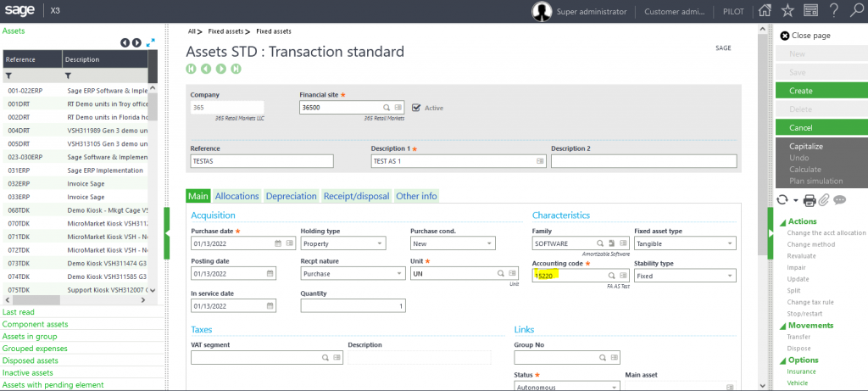Screen dimensions: 868x391
Task: Open the Status dropdown showing Autonomous
Action: coord(567,387)
